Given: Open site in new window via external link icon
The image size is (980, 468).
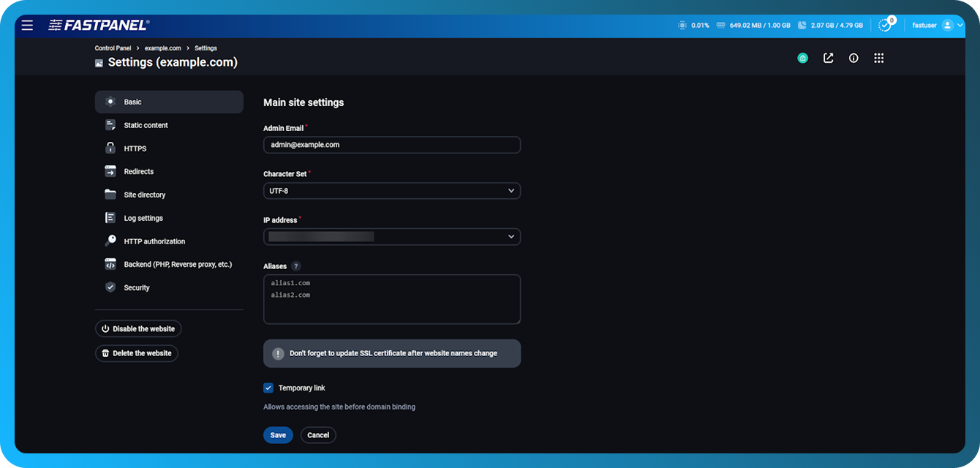Looking at the screenshot, I should click(x=828, y=58).
